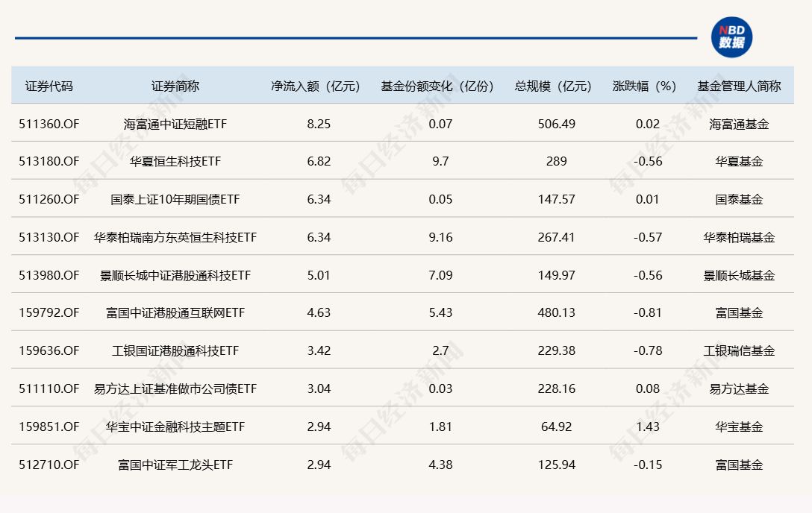Select manager 华宝基金

click(x=739, y=427)
